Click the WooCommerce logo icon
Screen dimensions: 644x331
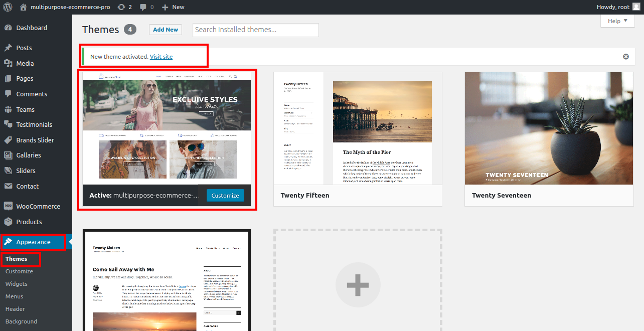coord(8,206)
